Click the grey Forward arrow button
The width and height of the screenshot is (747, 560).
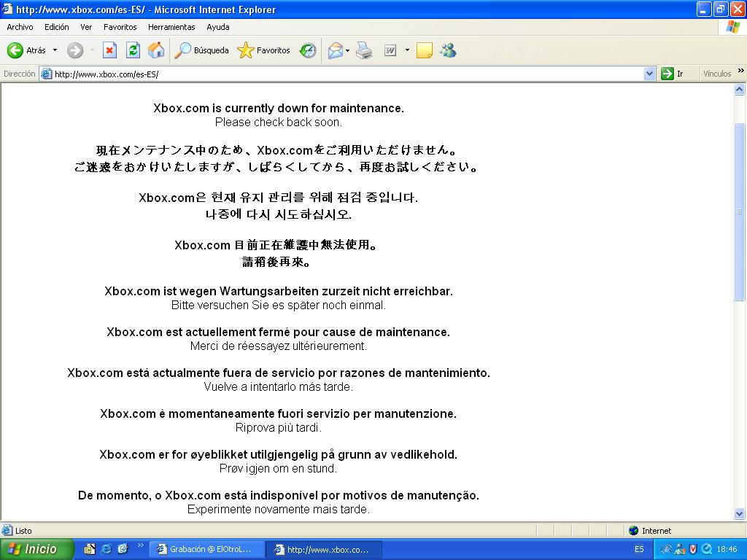(x=75, y=50)
